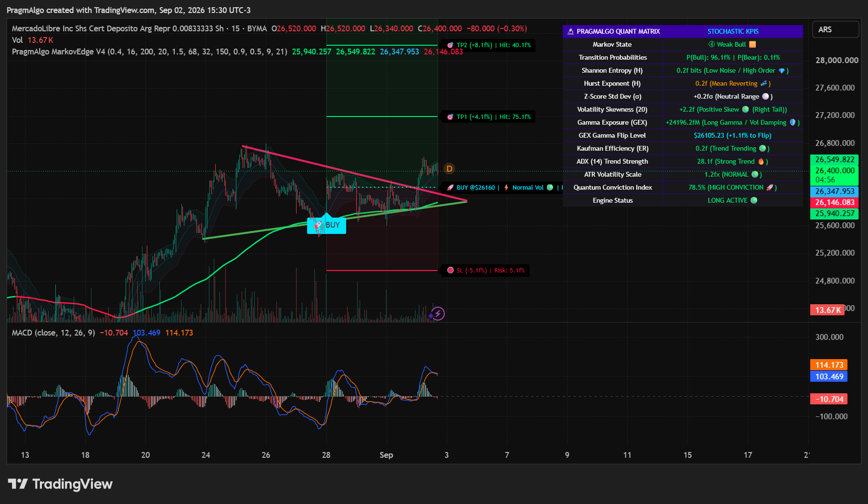The height and width of the screenshot is (504, 868).
Task: Click the red 26,146.083 price tag
Action: (834, 202)
